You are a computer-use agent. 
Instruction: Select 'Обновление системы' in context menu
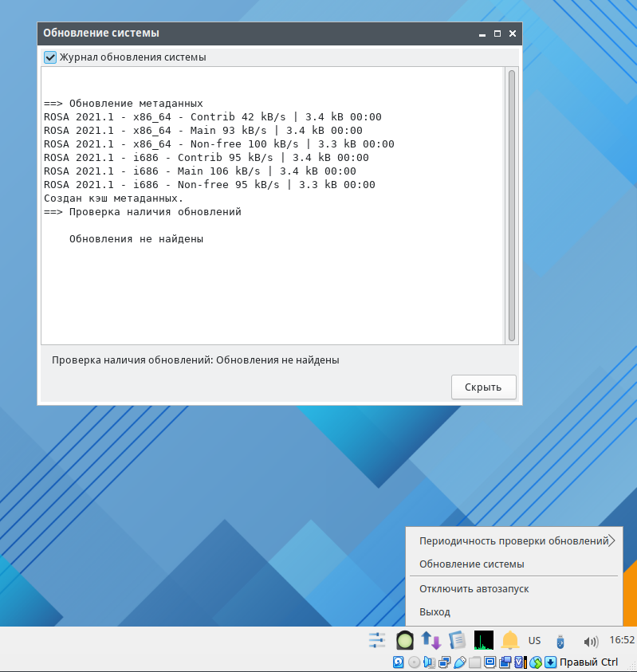[x=472, y=564]
